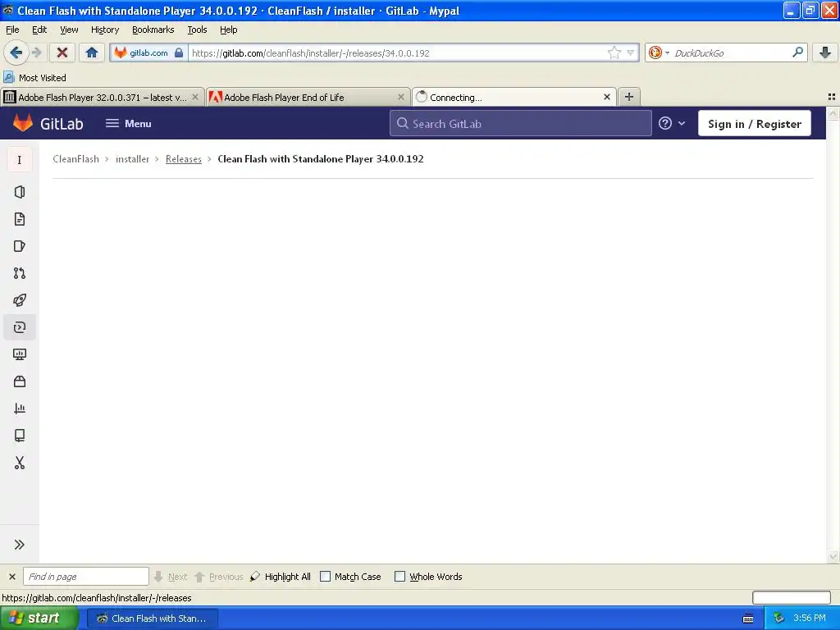Screen dimensions: 840x630
Task: Stop loading with the red X button
Action: [x=62, y=52]
